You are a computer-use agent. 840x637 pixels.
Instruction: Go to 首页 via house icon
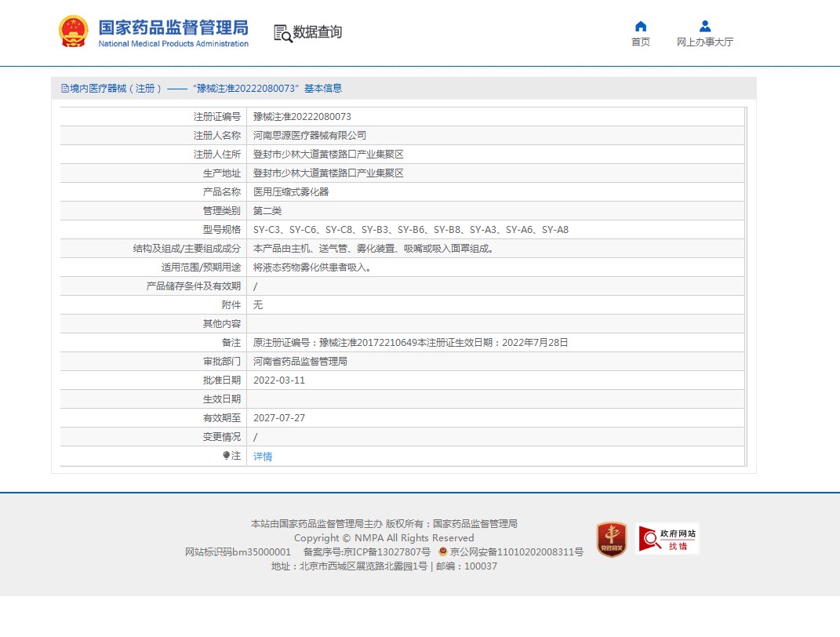pos(641,26)
